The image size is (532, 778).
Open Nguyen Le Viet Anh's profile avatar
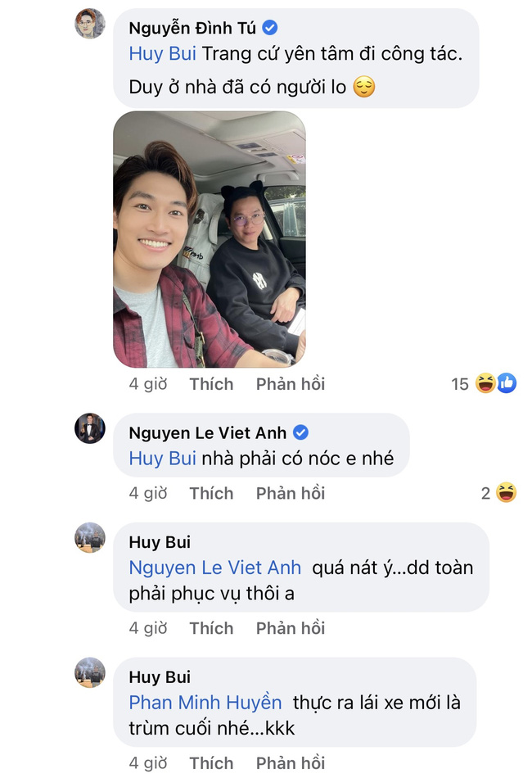click(x=90, y=428)
